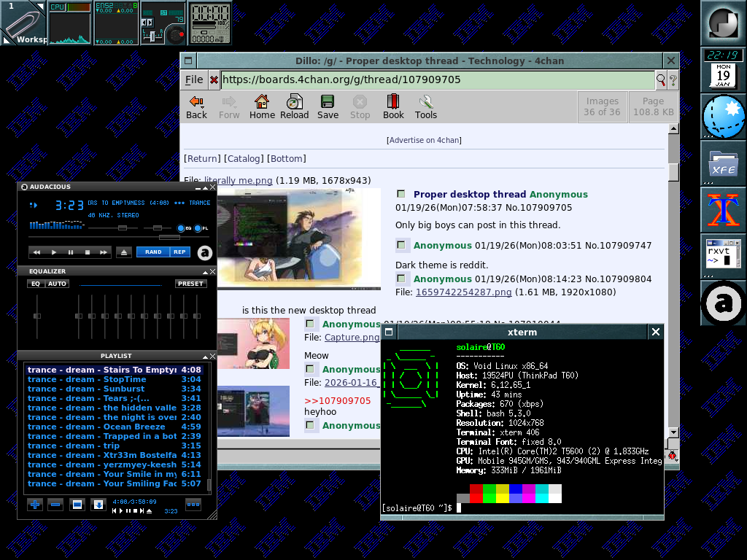Viewport: 747px width, 560px height.
Task: Click the workspace clip icon
Action: 24,23
